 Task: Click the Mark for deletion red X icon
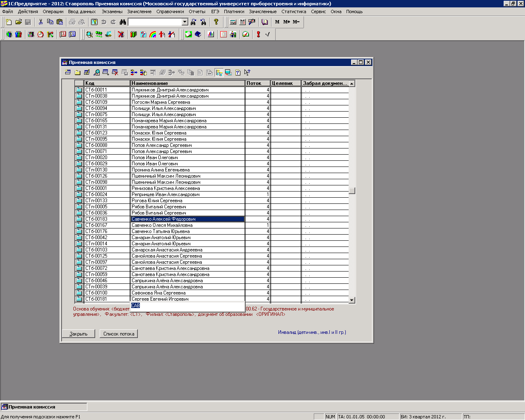pyautogui.click(x=115, y=73)
